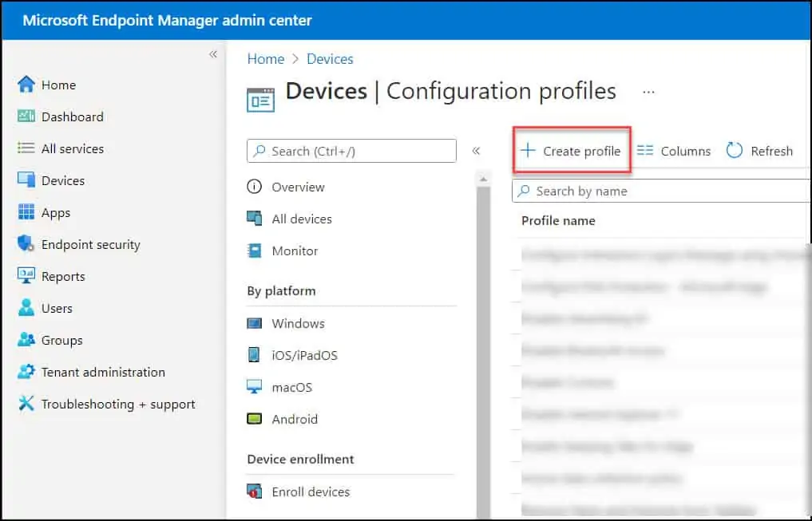Select Windows under By platform
Image resolution: width=812 pixels, height=521 pixels.
pos(299,323)
